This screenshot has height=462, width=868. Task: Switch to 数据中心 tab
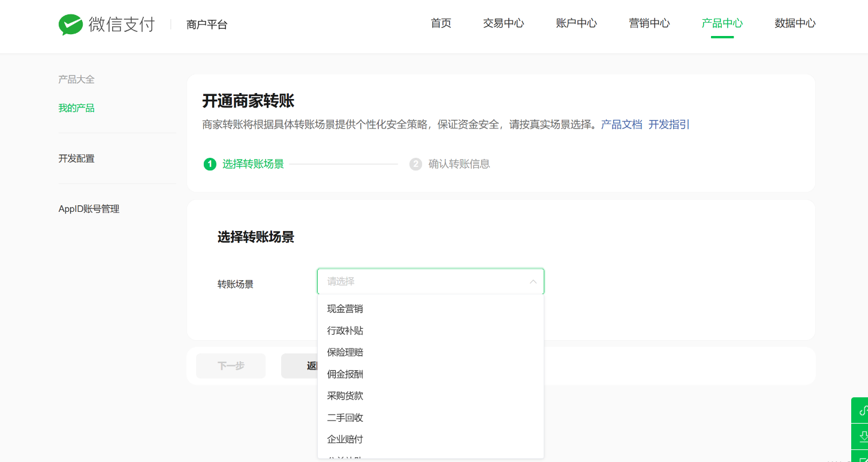[x=795, y=23]
